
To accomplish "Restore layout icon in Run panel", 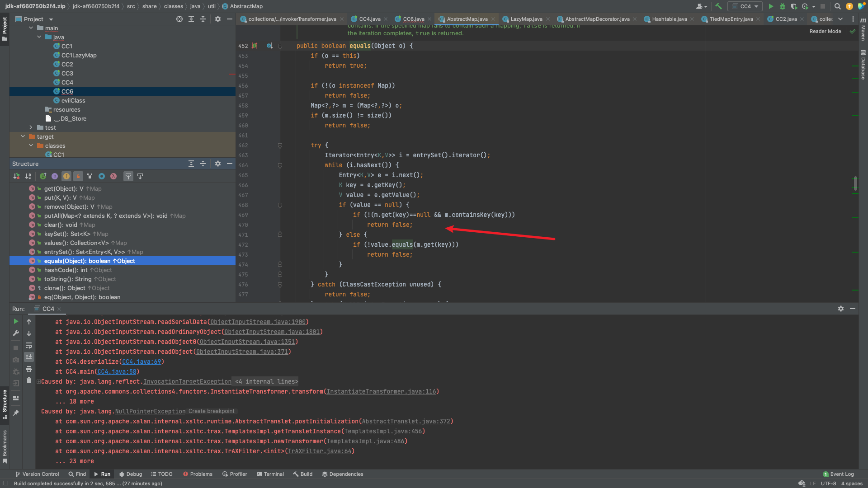I will coord(16,398).
